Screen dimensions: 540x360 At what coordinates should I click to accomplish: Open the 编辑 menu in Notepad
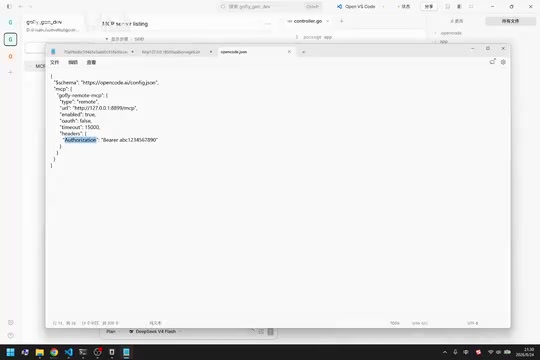coord(73,62)
